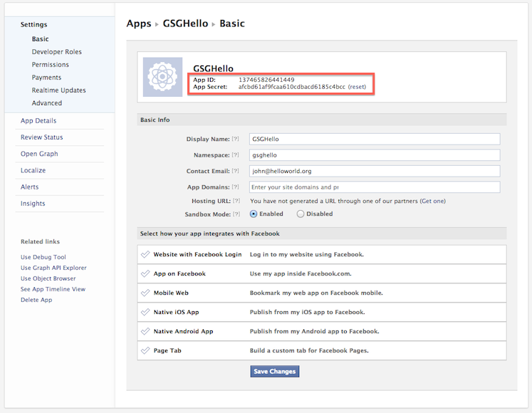This screenshot has width=532, height=413.
Task: Open help [?] next to Contact Email
Action: click(235, 171)
